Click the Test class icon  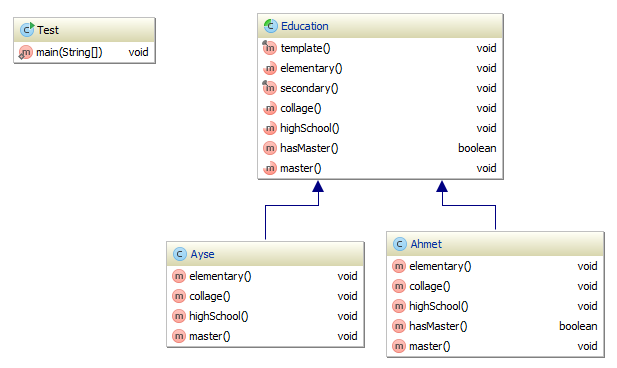(27, 30)
